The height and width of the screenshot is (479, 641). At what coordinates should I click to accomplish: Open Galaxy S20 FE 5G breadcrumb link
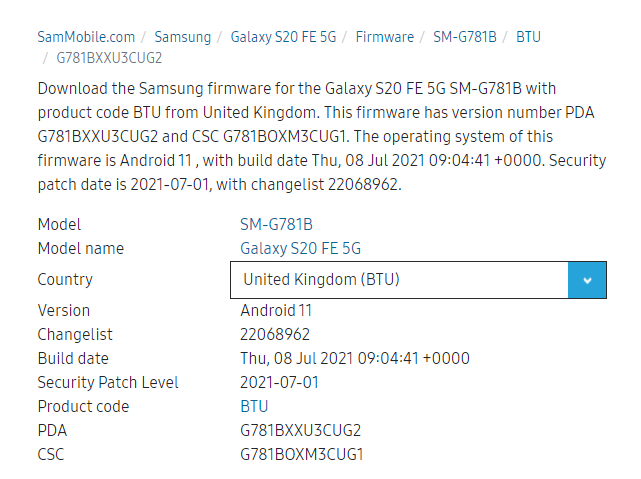pyautogui.click(x=283, y=37)
